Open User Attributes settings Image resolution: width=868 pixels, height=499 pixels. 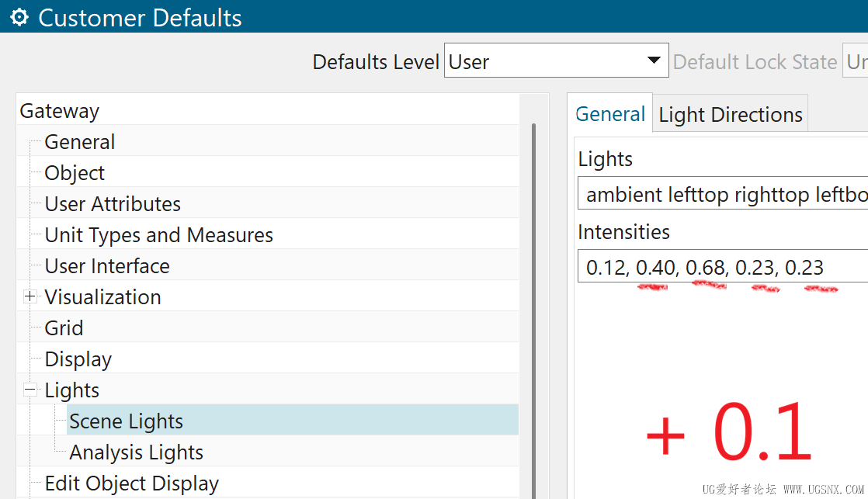tap(113, 204)
